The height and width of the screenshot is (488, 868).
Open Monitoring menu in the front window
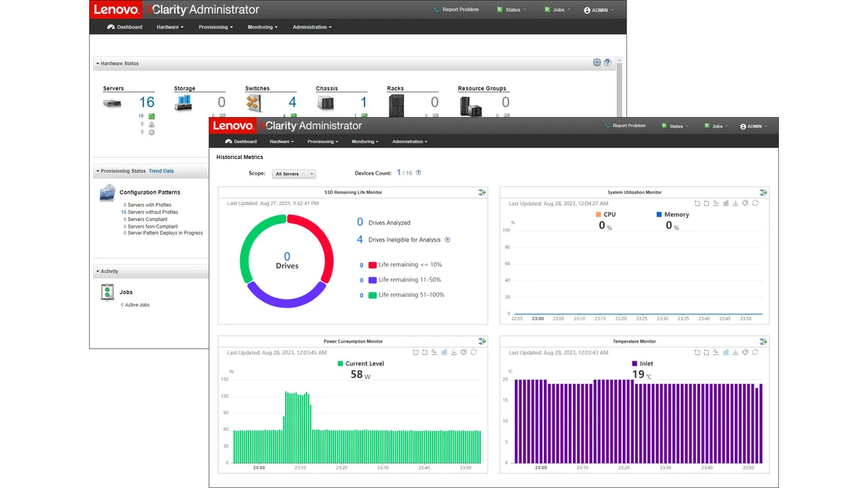(365, 142)
